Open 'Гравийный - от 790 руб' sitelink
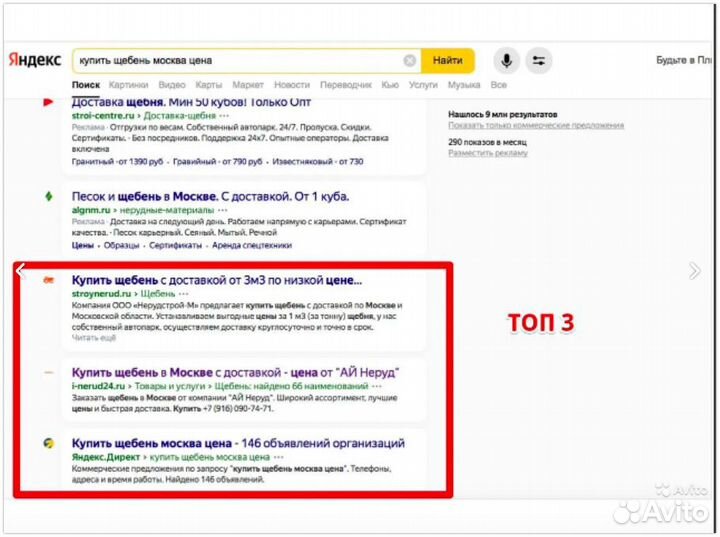Image resolution: width=720 pixels, height=537 pixels. 218,162
